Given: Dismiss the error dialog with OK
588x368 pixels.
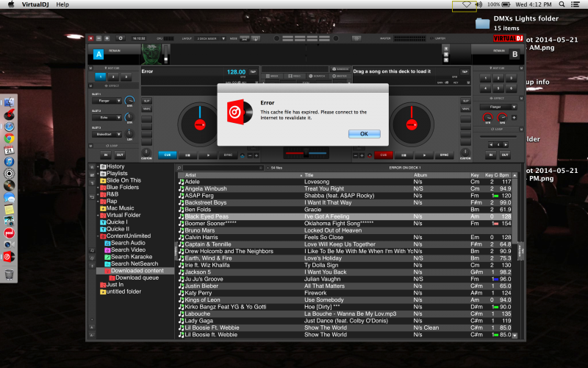Looking at the screenshot, I should coord(364,134).
